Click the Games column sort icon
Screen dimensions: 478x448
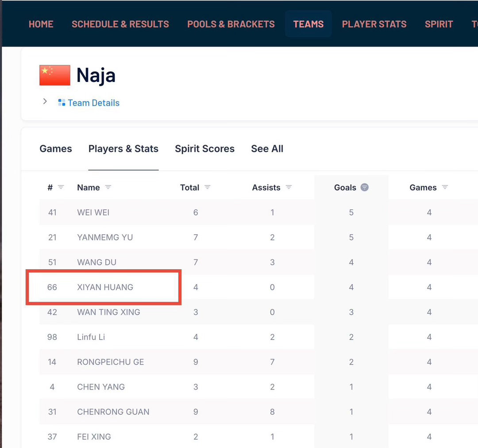click(x=445, y=187)
